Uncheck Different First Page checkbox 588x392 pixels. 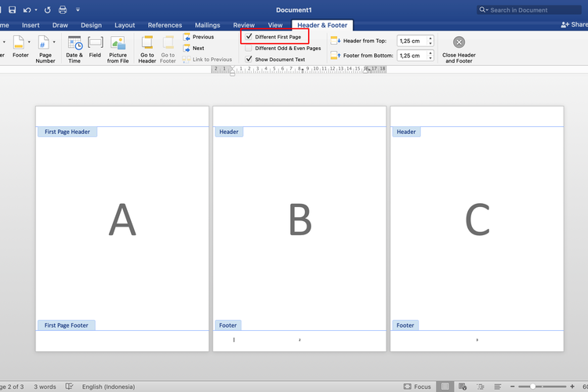pyautogui.click(x=249, y=37)
